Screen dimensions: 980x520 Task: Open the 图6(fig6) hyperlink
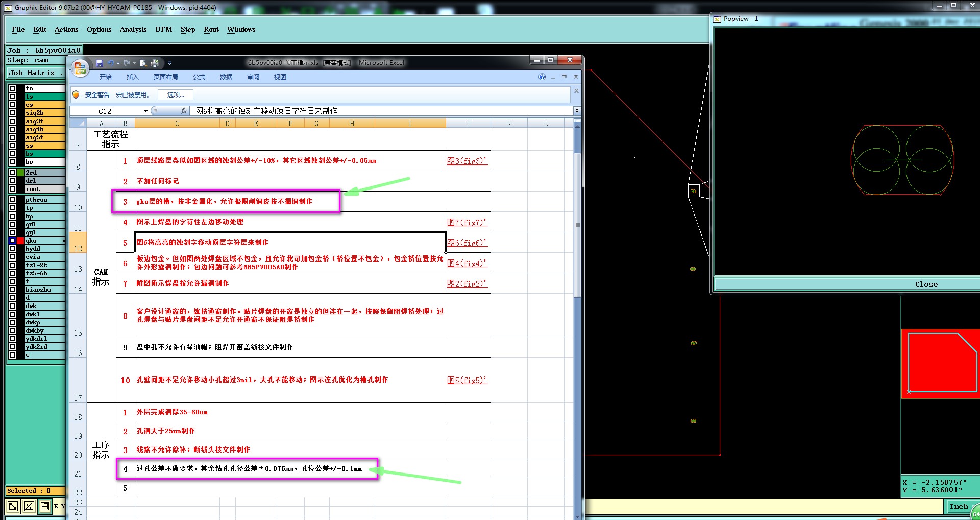[x=467, y=243]
